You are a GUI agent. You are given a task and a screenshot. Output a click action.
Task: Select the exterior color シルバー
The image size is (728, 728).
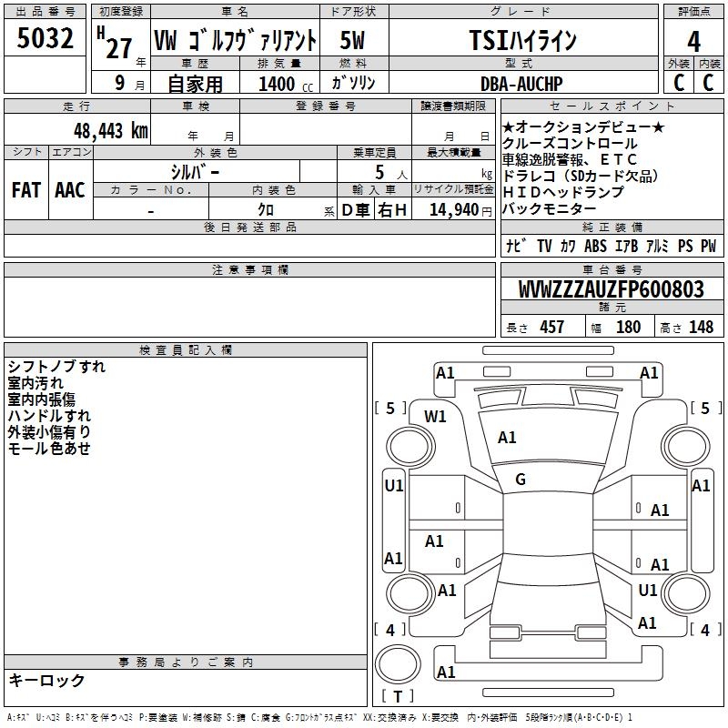click(195, 172)
